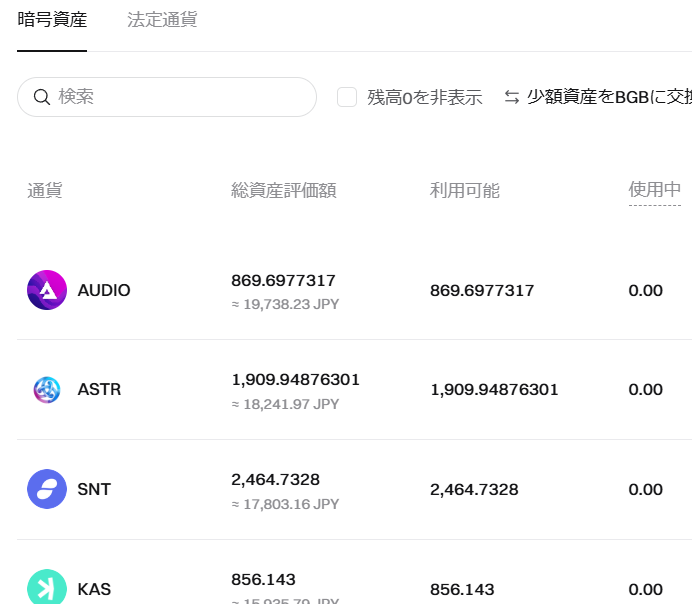Image resolution: width=692 pixels, height=604 pixels.
Task: Click the SNT coin icon
Action: click(47, 489)
